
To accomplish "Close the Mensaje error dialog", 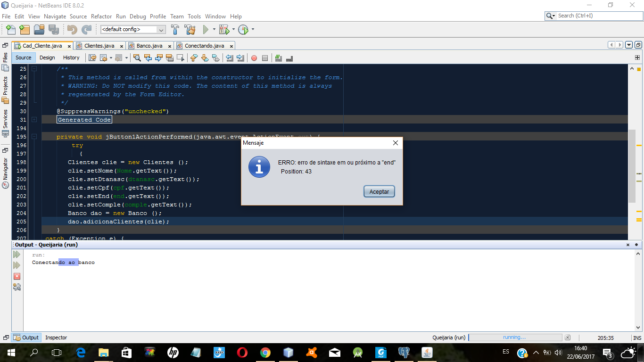I will (396, 143).
